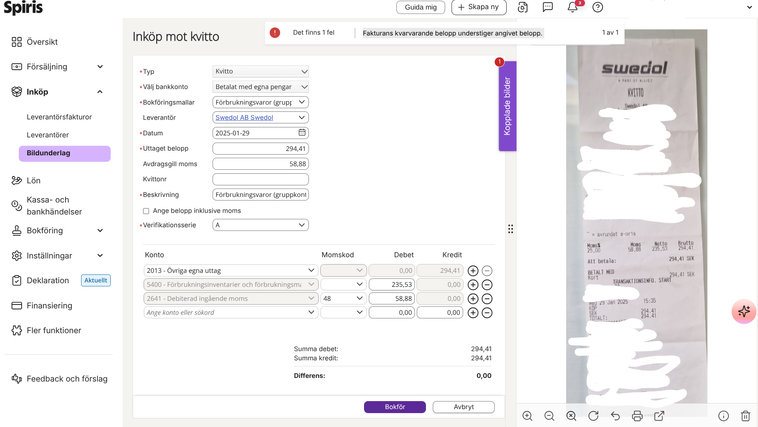Click the empty Kvittonr field
The width and height of the screenshot is (758, 427).
coord(261,179)
